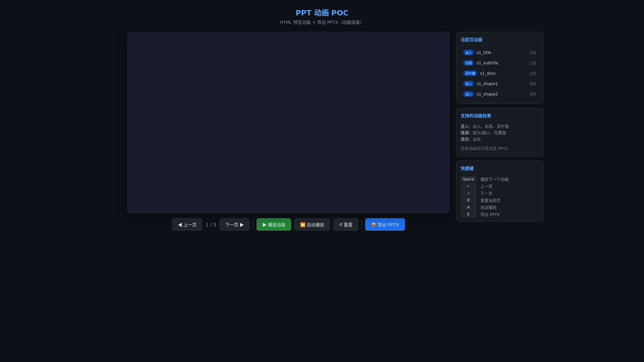The height and width of the screenshot is (362, 644).
Task: Go to next slide with 下一页
Action: 234,225
